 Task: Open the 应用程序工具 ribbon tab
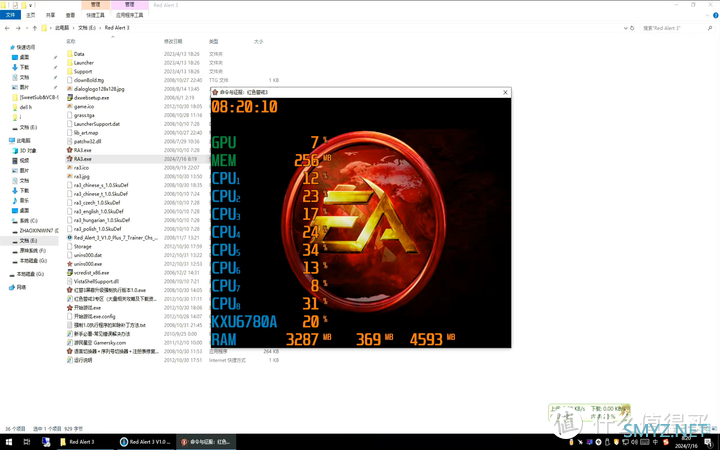point(129,15)
